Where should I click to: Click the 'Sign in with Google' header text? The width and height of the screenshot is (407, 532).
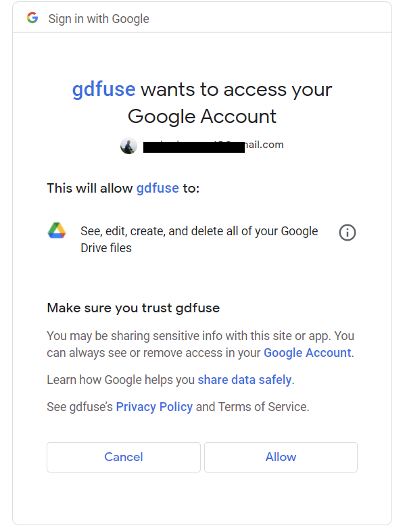point(99,19)
